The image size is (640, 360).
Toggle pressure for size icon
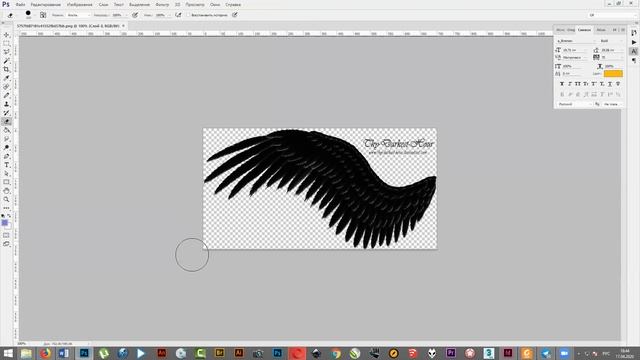[235, 15]
